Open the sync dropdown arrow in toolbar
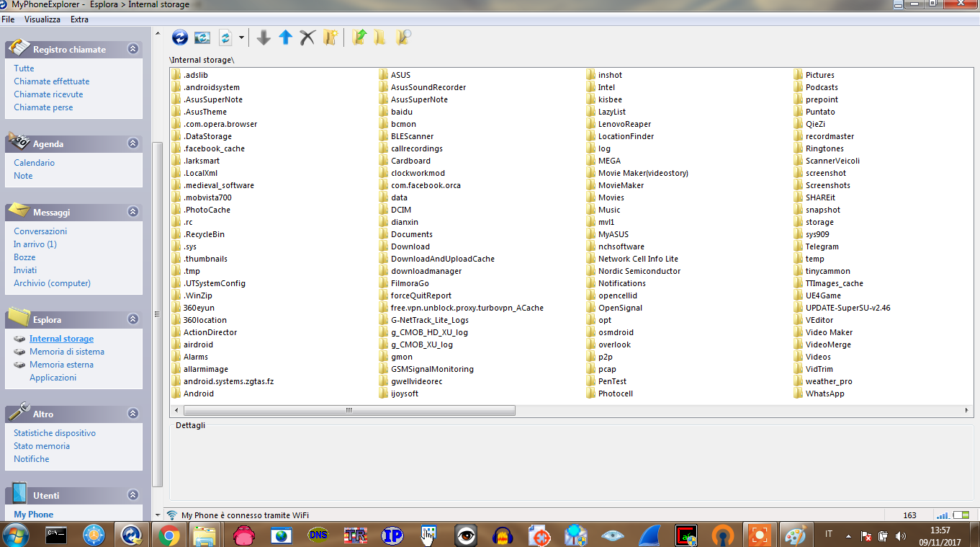Viewport: 980px width, 547px height. pos(242,37)
